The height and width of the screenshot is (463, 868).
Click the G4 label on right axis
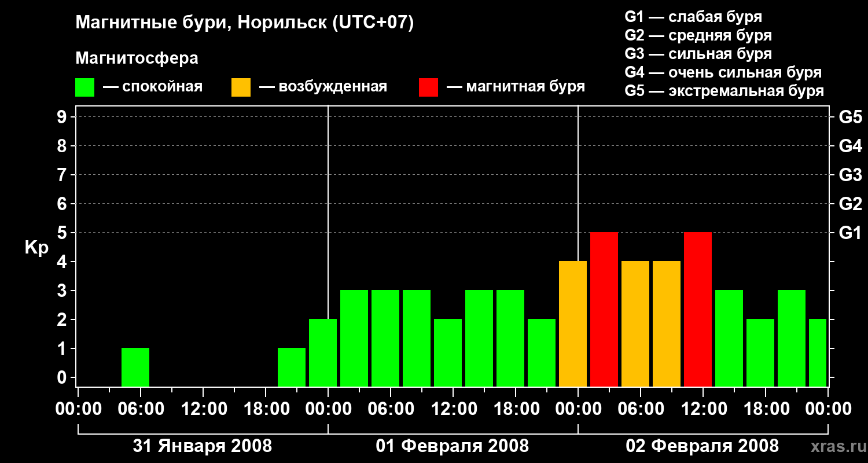[850, 146]
